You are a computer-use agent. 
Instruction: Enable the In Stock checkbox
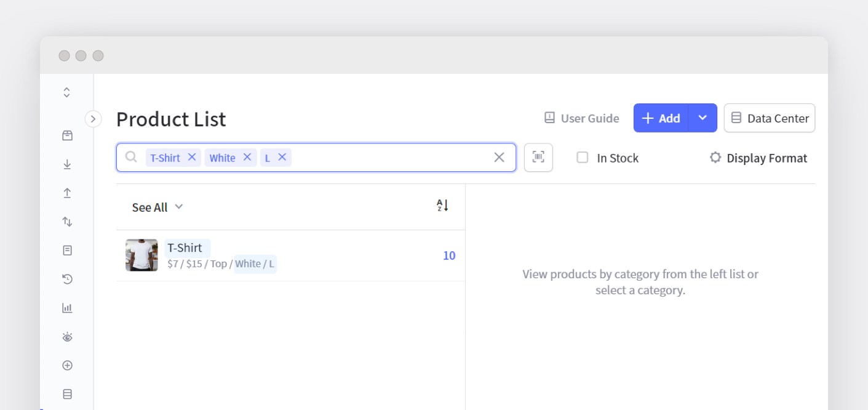click(582, 157)
